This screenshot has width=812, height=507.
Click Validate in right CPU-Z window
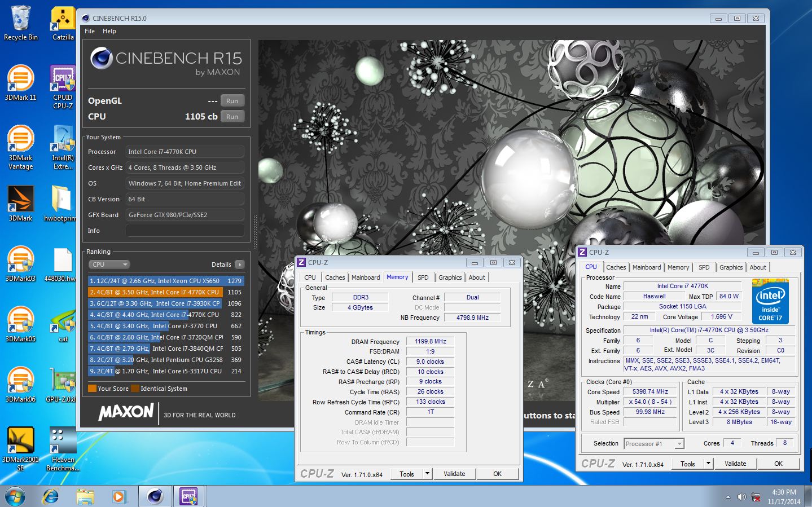pyautogui.click(x=736, y=464)
